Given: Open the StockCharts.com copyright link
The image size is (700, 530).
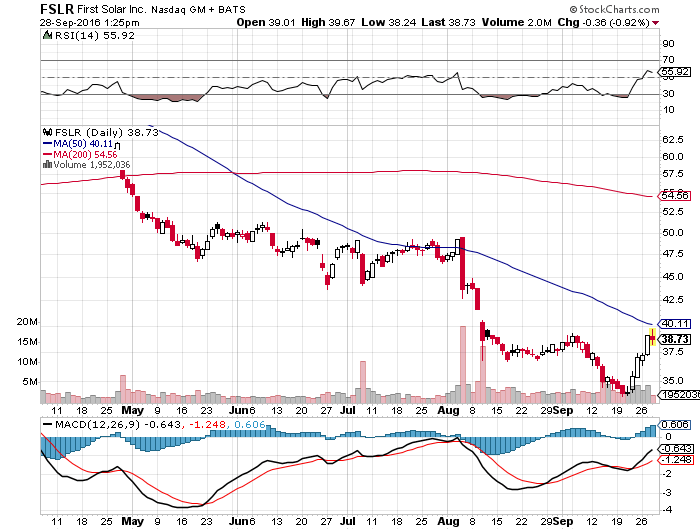Looking at the screenshot, I should pos(646,9).
